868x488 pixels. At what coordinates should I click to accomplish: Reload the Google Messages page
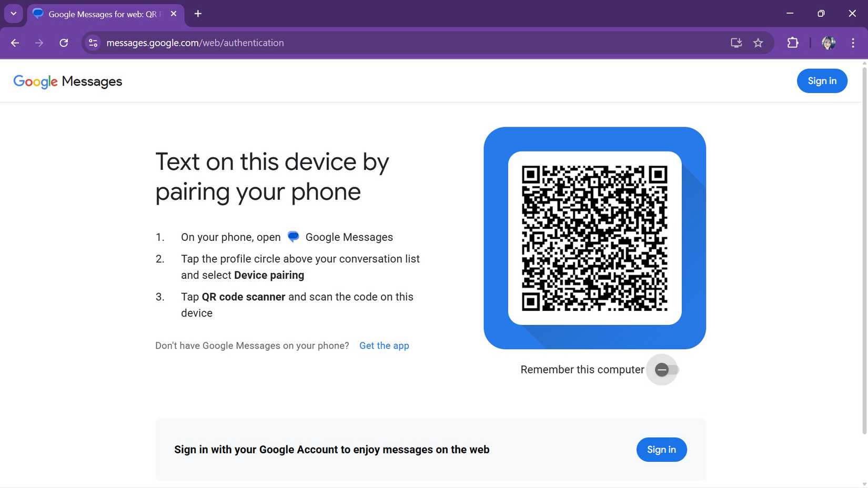pos(64,43)
